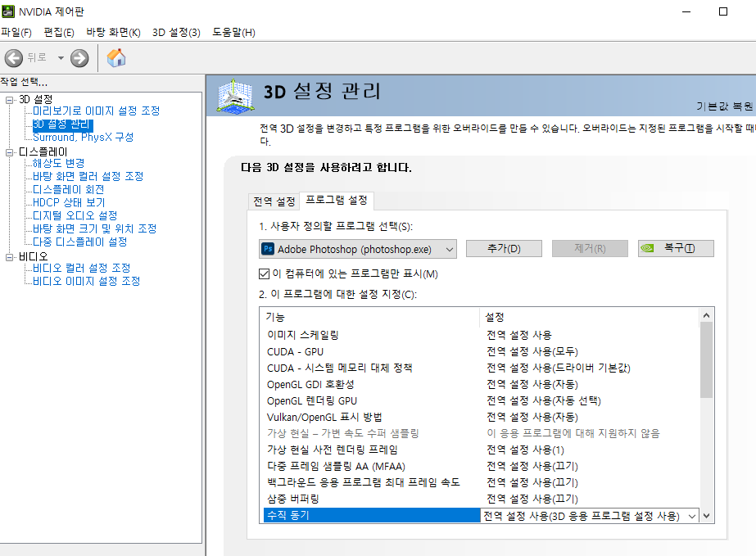Click the Photoshop icon in program dropdown
756x556 pixels.
coord(268,249)
